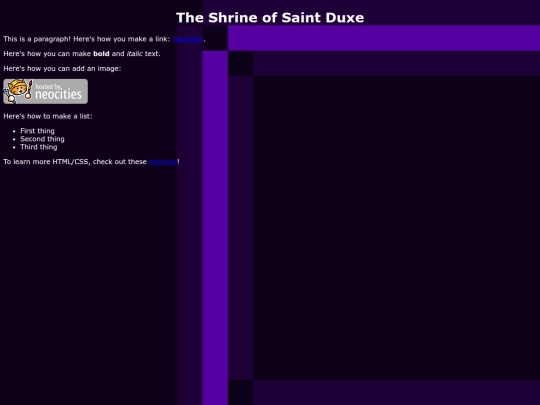
Task: Click 'To learn more HTML/CSS' sentence
Action: click(91, 162)
